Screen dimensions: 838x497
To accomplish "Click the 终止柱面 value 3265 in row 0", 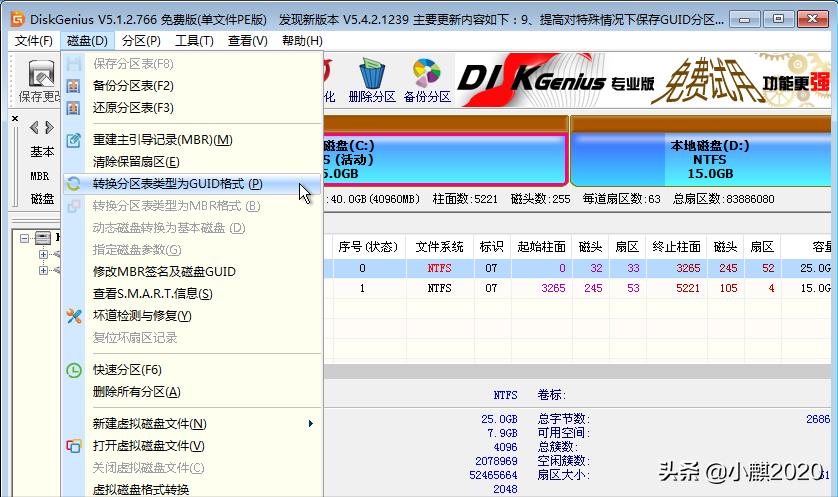I will tap(688, 268).
